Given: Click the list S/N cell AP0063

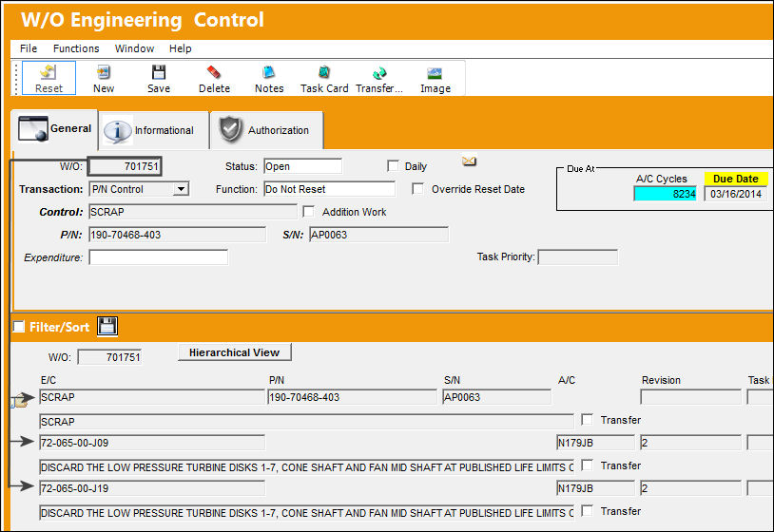Looking at the screenshot, I should (496, 397).
